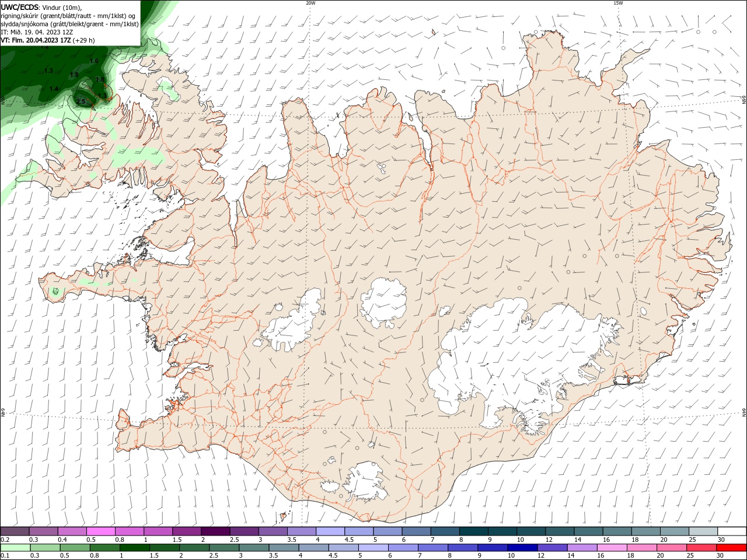Viewport: 747px width, 560px height.
Task: Select the purple lower swatch labeled 12
Action: 551,548
